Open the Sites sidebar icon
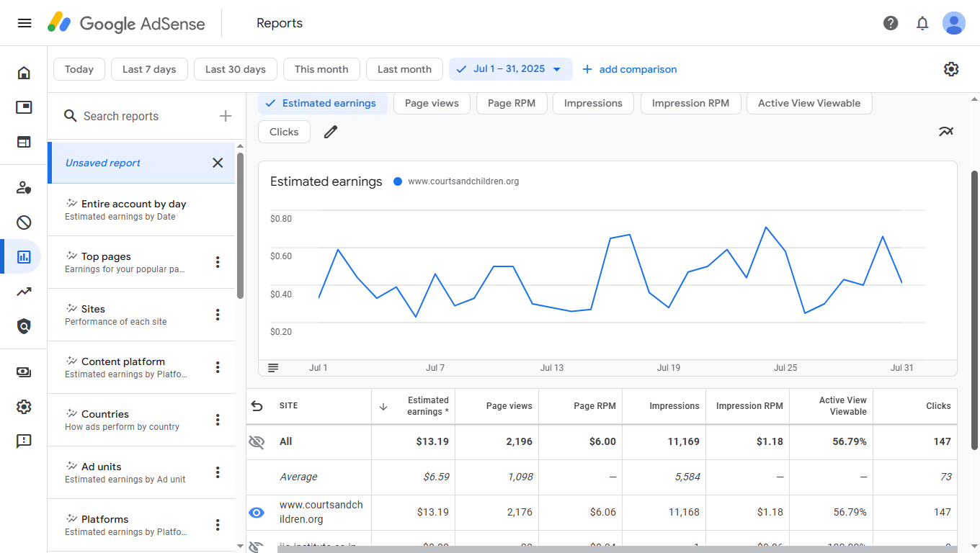This screenshot has width=980, height=553. point(24,142)
